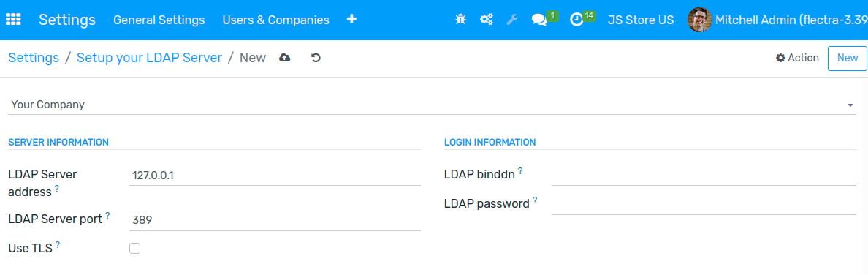Click the wrench tool icon

(513, 20)
